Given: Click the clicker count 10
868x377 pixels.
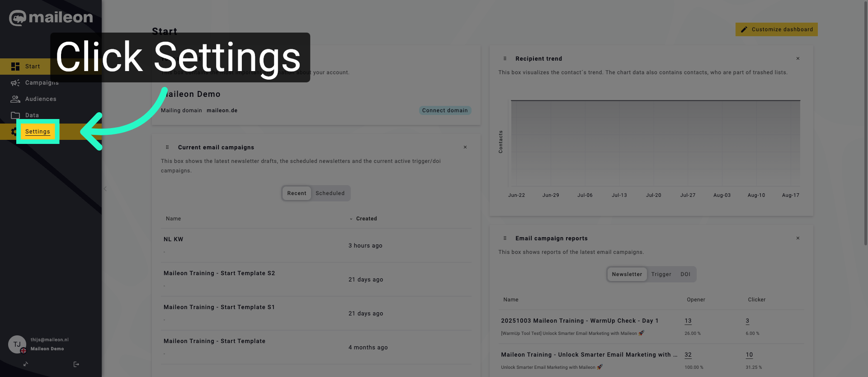Looking at the screenshot, I should (749, 355).
